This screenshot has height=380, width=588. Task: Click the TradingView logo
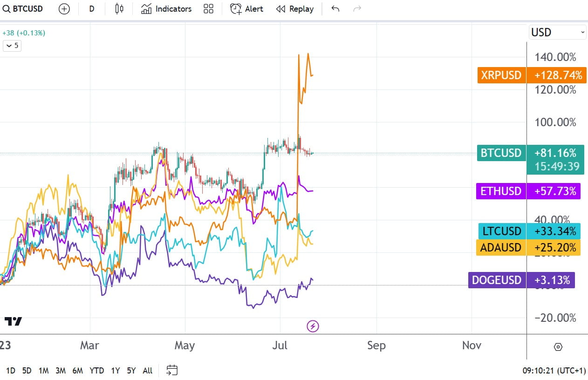14,320
